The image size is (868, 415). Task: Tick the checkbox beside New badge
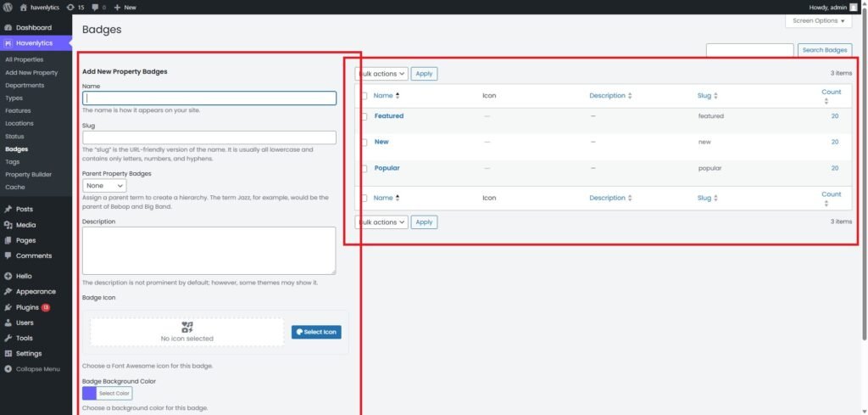point(364,143)
